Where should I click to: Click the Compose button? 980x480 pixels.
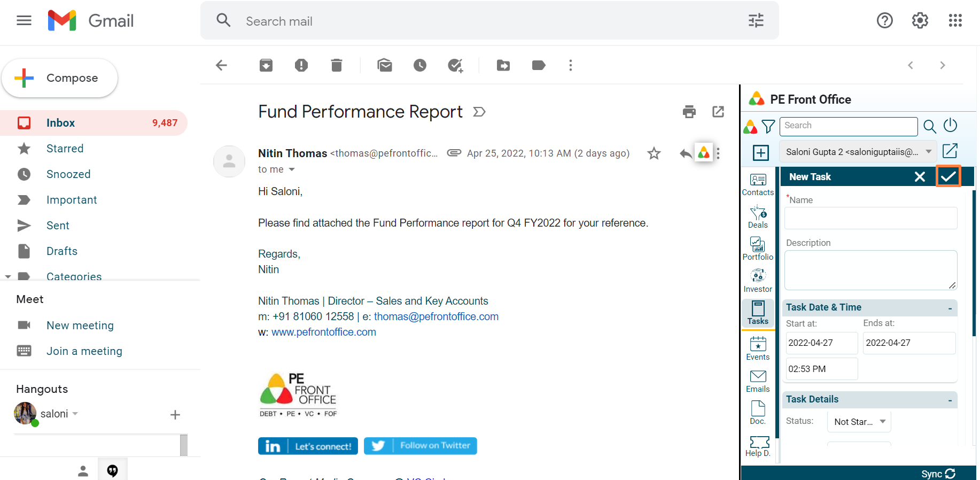coord(60,78)
